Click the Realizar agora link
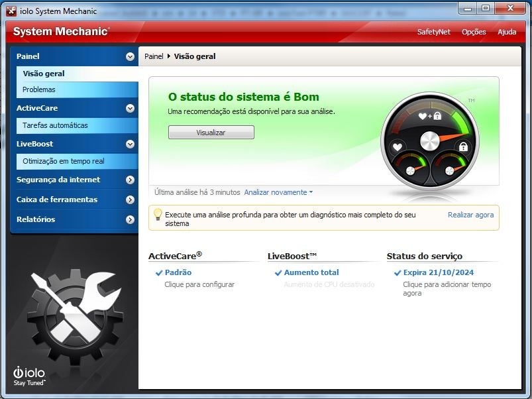Screen dimensions: 532x399 pyautogui.click(x=470, y=214)
